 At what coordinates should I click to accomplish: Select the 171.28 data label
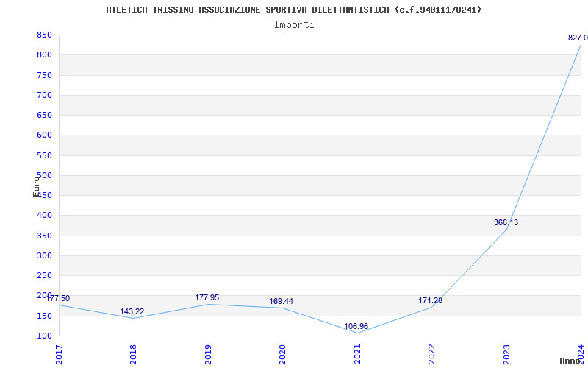tap(431, 301)
